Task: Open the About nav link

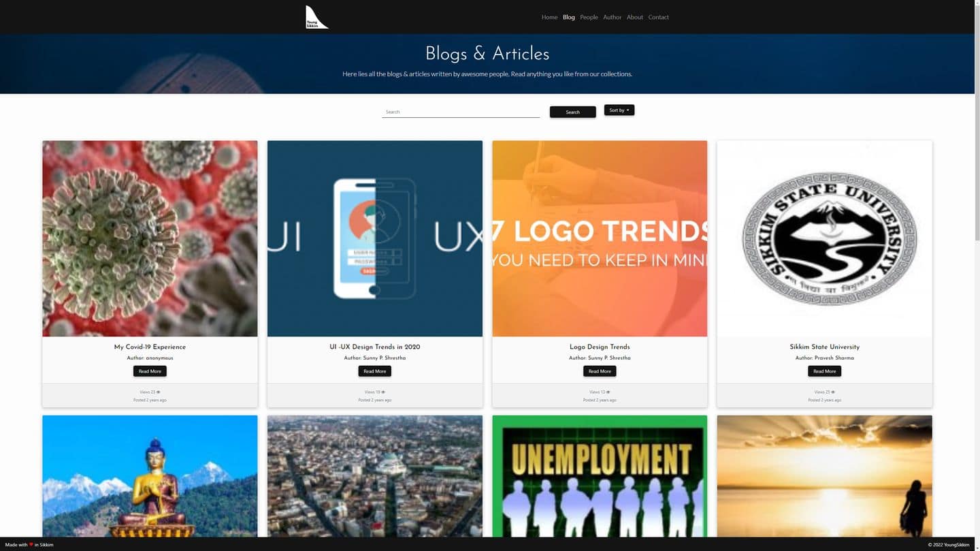Action: [635, 17]
